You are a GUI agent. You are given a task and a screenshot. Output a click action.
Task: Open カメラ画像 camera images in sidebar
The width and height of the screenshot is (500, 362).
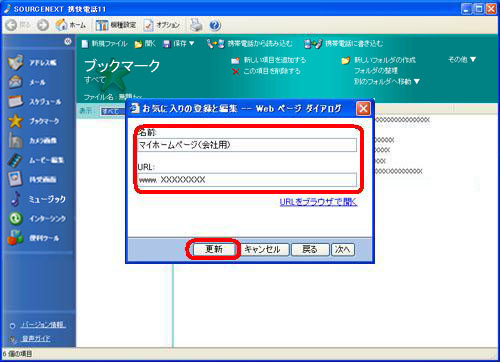point(32,140)
